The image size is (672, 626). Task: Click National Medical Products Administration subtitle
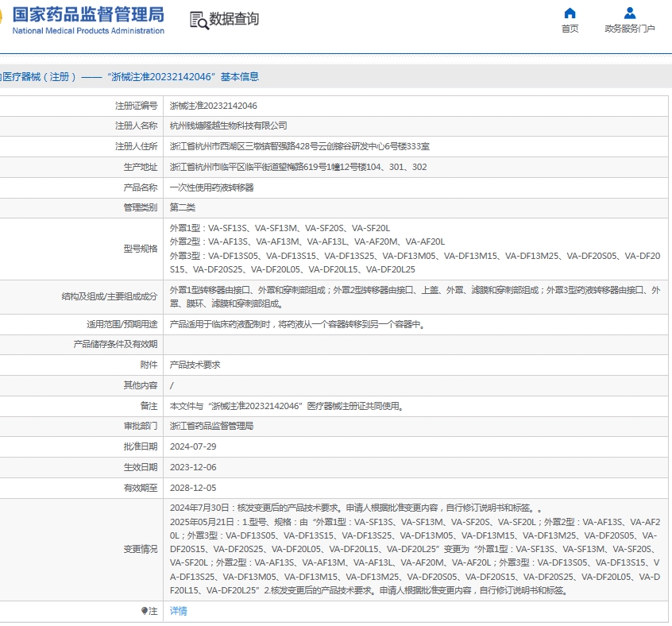coord(88,31)
